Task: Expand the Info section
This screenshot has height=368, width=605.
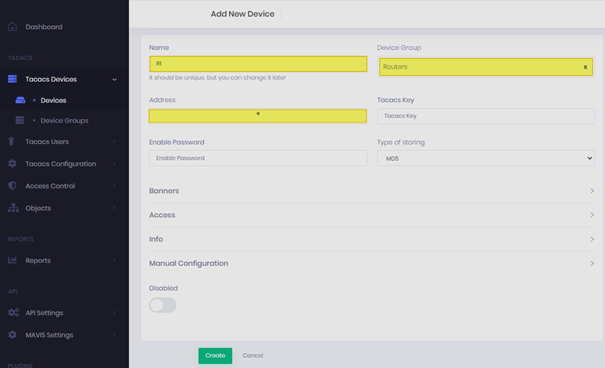Action: point(372,239)
